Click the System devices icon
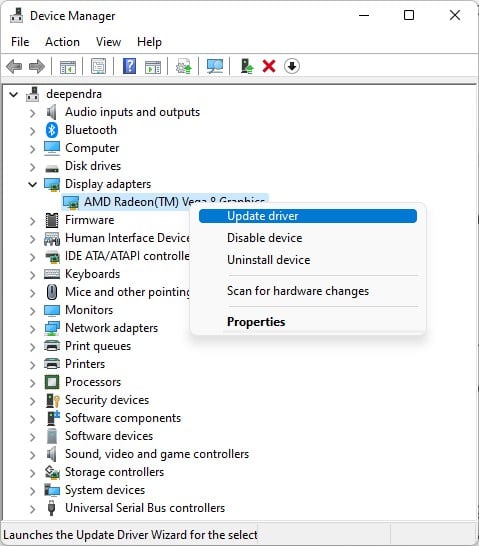Viewport: 479px width, 546px height. [x=52, y=490]
